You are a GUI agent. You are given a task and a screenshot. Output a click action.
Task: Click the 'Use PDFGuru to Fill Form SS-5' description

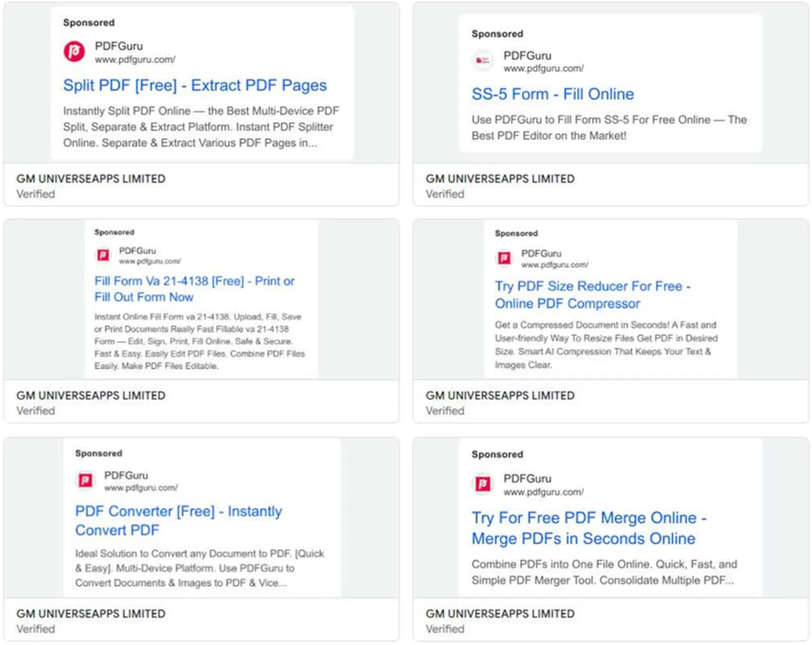(x=609, y=127)
